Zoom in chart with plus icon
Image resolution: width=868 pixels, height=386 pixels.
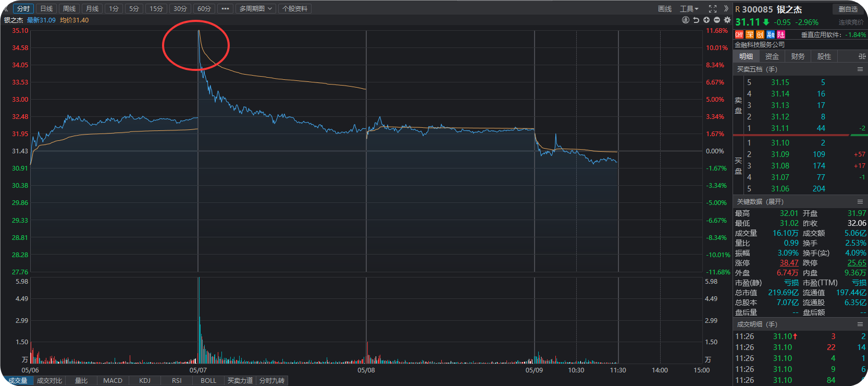(706, 20)
